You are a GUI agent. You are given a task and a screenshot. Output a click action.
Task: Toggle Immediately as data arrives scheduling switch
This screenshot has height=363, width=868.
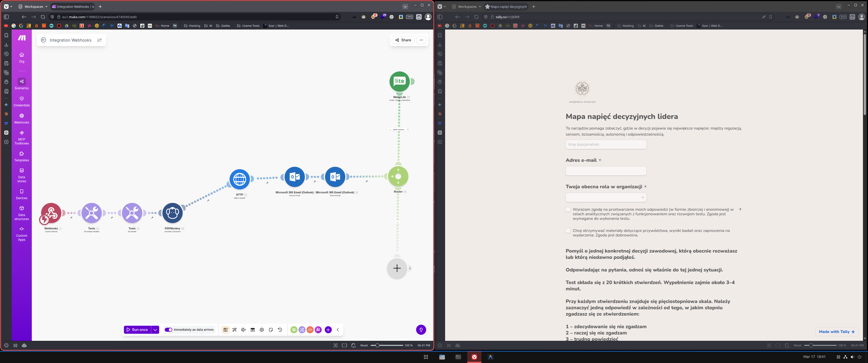tap(169, 330)
